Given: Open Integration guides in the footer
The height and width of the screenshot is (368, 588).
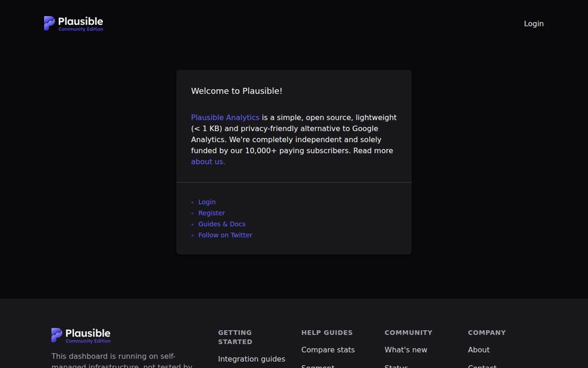Looking at the screenshot, I should pyautogui.click(x=252, y=359).
